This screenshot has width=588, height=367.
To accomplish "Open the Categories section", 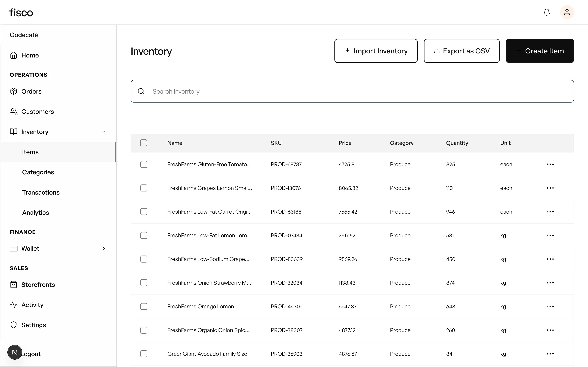I will [38, 172].
